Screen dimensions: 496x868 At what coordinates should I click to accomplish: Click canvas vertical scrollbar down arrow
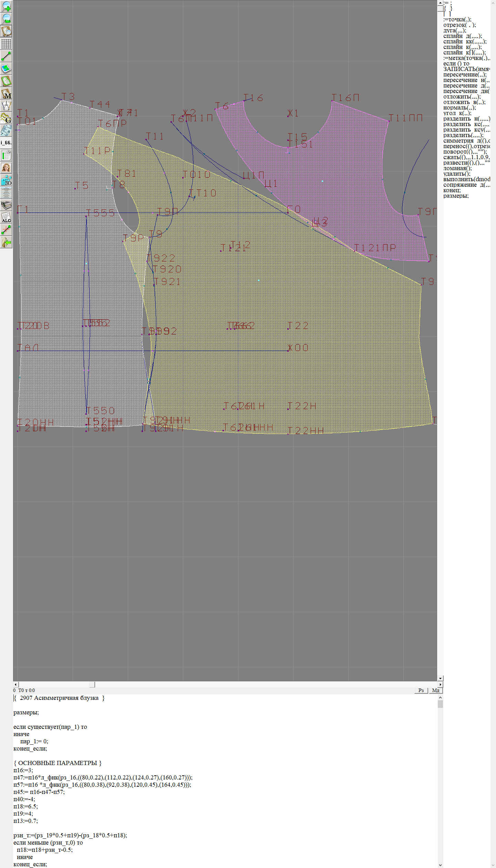pos(440,678)
